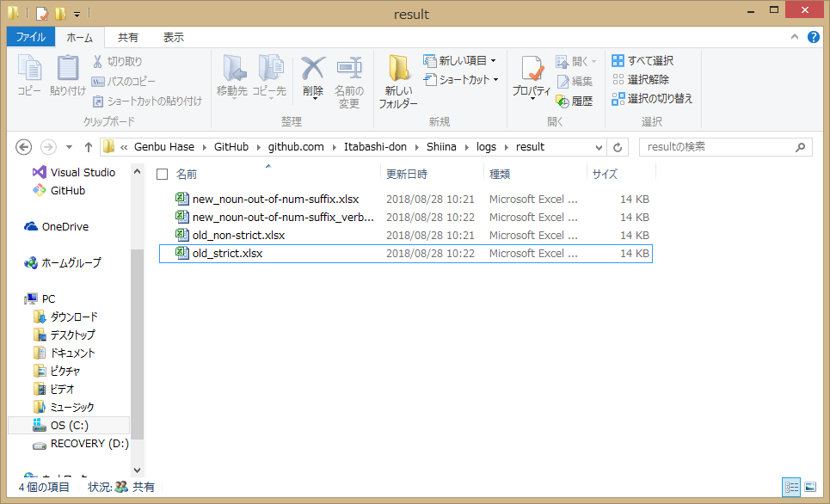The image size is (830, 504).
Task: Click Invert Selection (選択の切り替え) button
Action: tap(652, 98)
